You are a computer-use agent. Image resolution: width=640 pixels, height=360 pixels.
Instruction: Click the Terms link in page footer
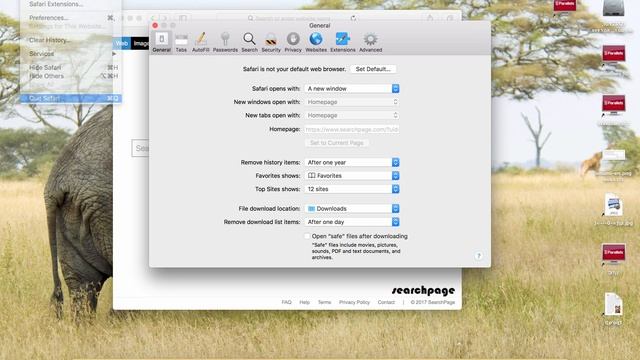tap(324, 302)
